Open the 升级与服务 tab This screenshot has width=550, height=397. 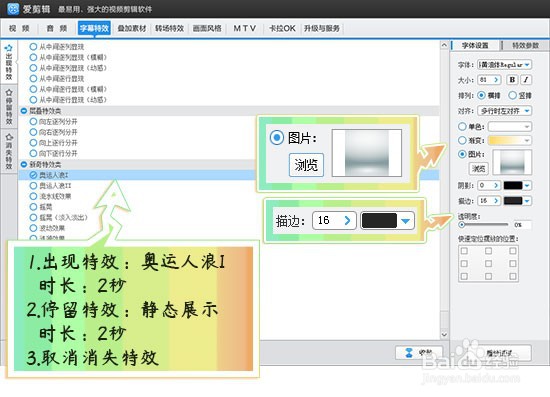click(322, 28)
